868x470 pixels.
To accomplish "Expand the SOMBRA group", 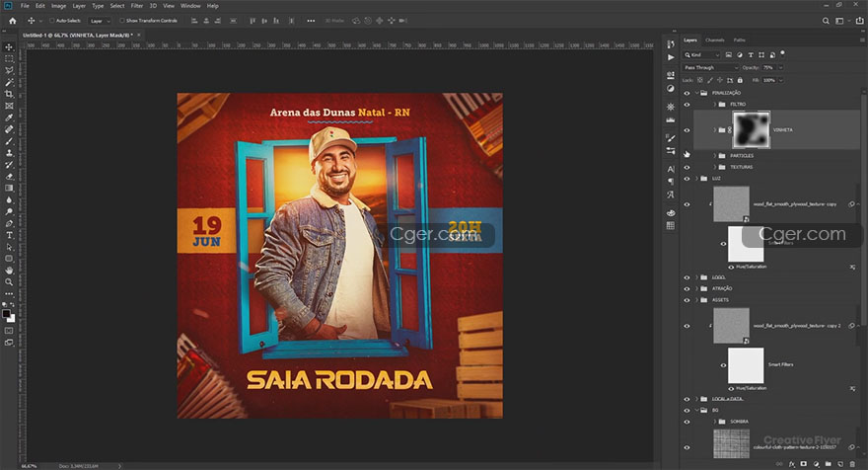I will pos(715,422).
